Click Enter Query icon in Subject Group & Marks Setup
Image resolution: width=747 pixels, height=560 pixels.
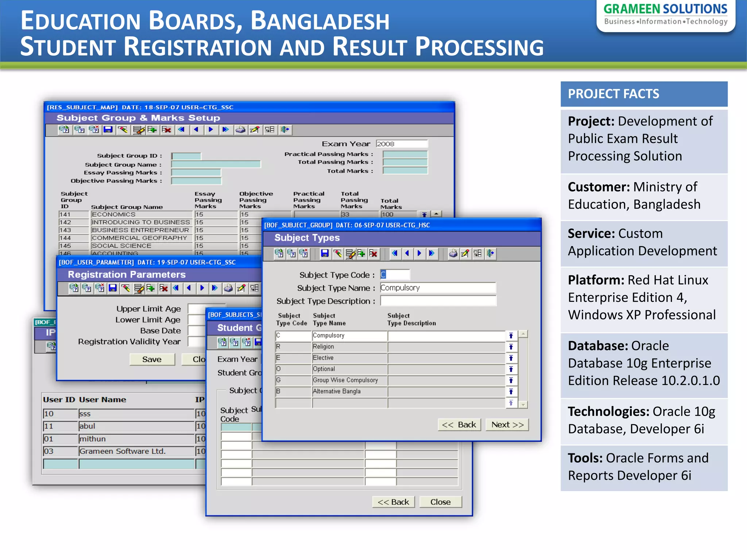click(64, 130)
